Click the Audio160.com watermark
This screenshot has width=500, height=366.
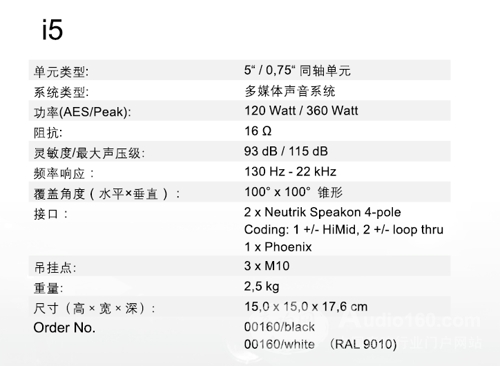coord(413,321)
